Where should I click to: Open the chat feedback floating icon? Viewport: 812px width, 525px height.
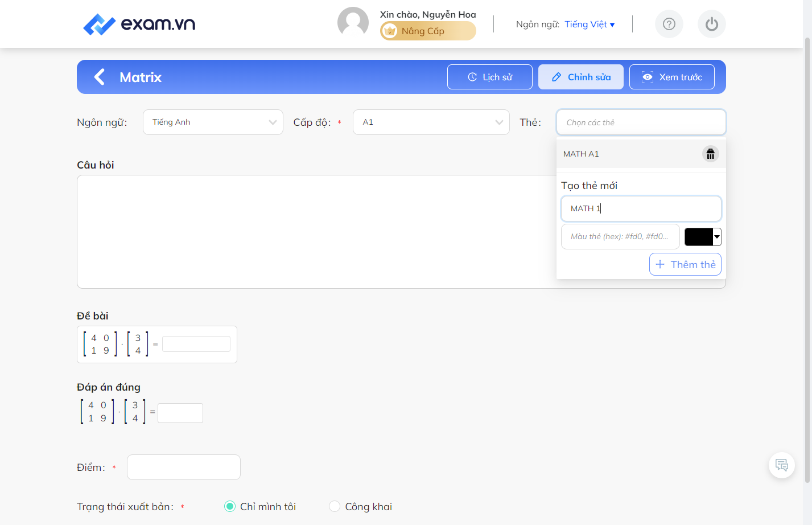click(782, 465)
